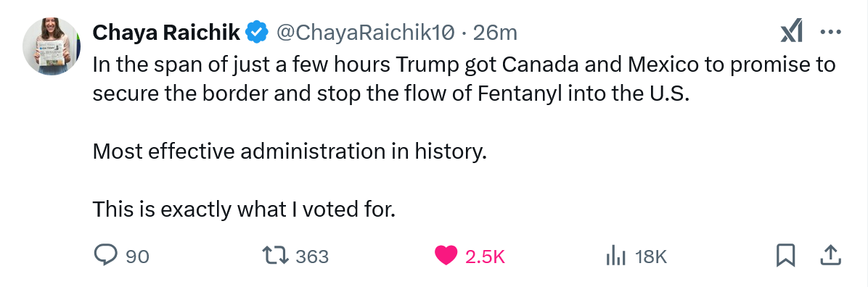
Task: Share the post via upload arrow icon
Action: [x=830, y=256]
